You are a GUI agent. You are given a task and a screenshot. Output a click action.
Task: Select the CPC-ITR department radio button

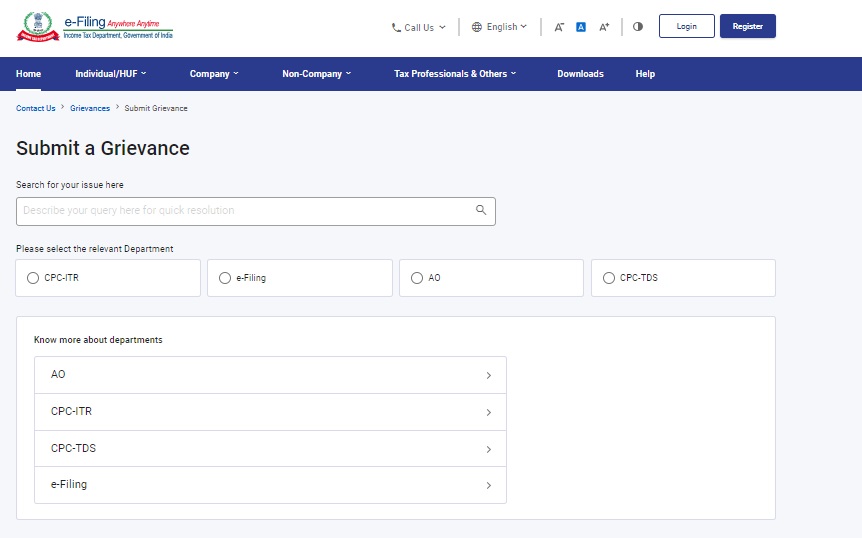[x=33, y=278]
